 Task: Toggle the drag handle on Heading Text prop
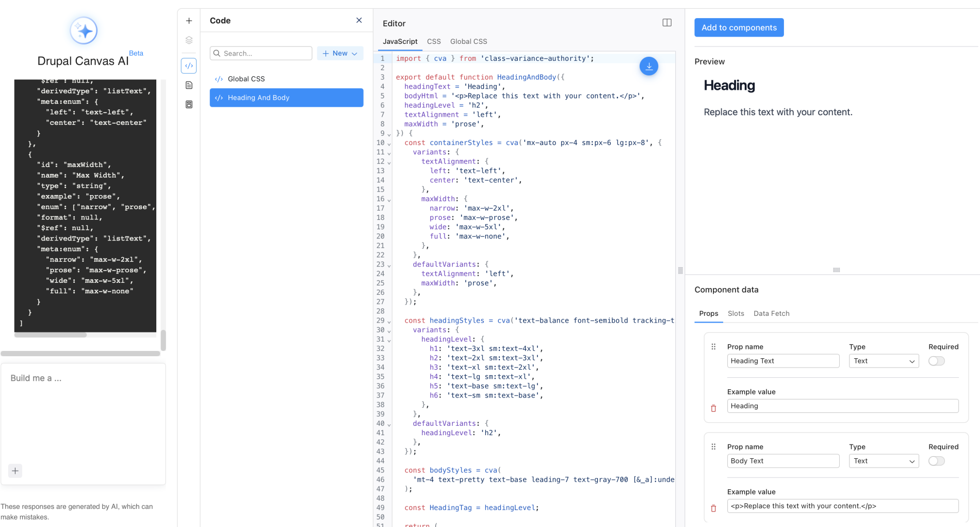[x=714, y=346]
